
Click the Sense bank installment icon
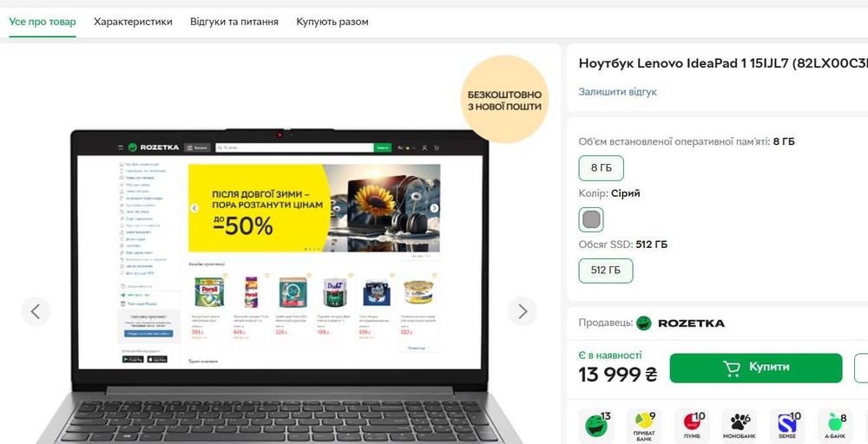point(786,426)
